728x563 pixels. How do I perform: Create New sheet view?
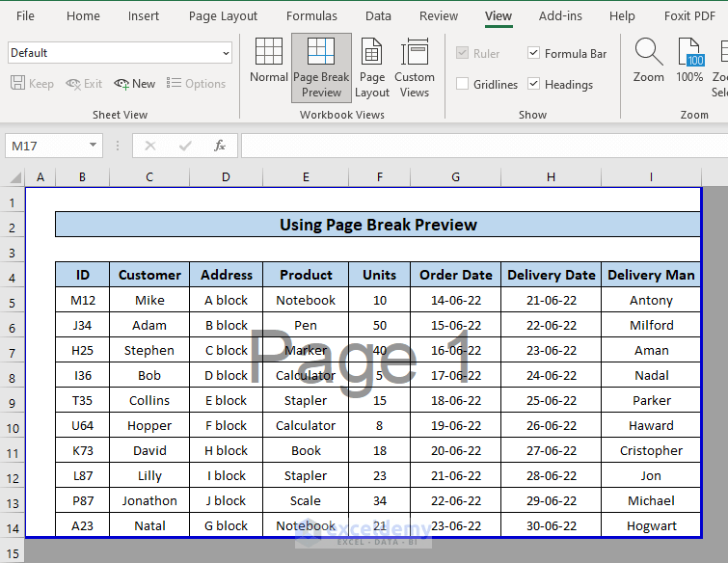[x=135, y=84]
